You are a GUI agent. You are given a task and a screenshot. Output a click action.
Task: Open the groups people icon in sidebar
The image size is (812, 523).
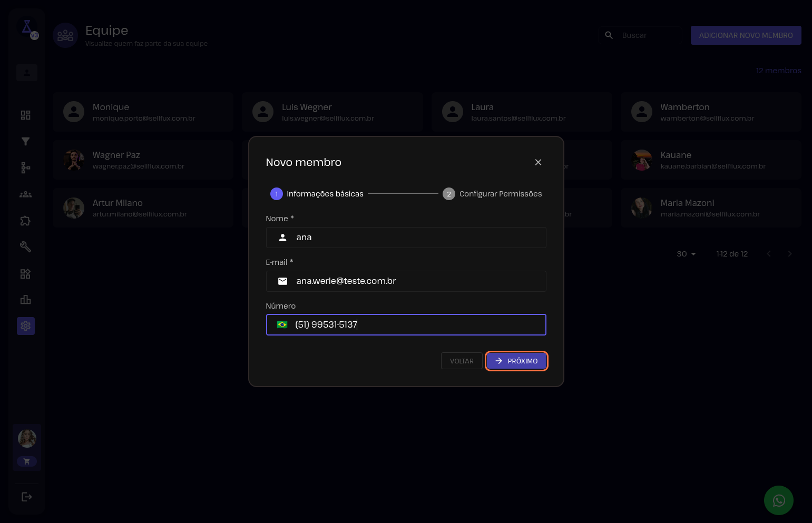click(x=25, y=194)
